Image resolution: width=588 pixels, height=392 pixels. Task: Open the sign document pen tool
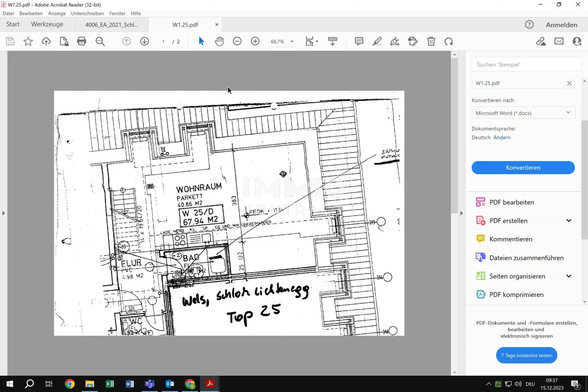tap(395, 41)
